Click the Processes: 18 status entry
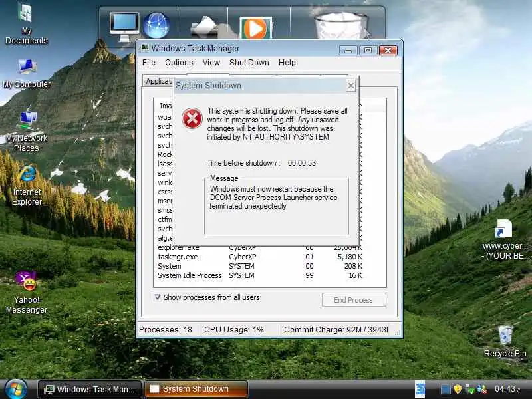 coord(166,329)
